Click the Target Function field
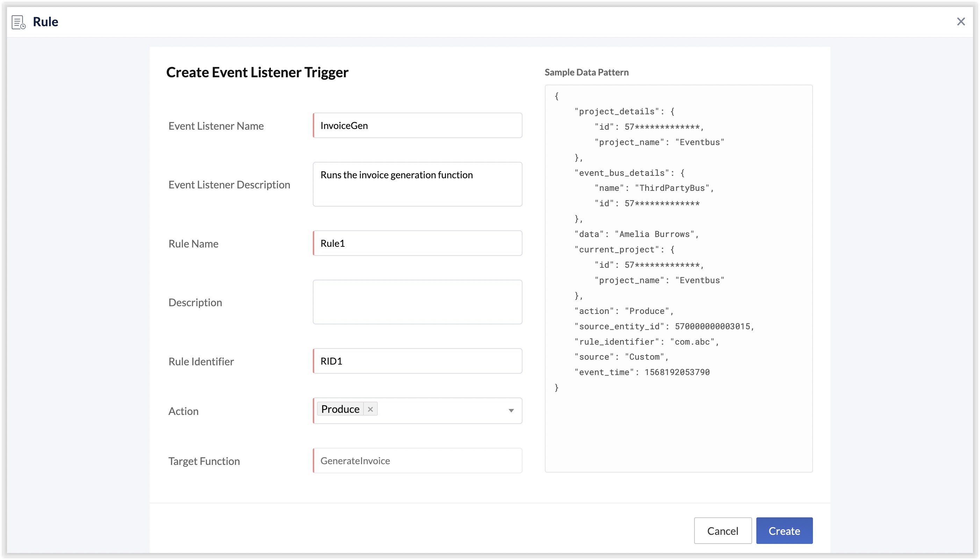 417,460
